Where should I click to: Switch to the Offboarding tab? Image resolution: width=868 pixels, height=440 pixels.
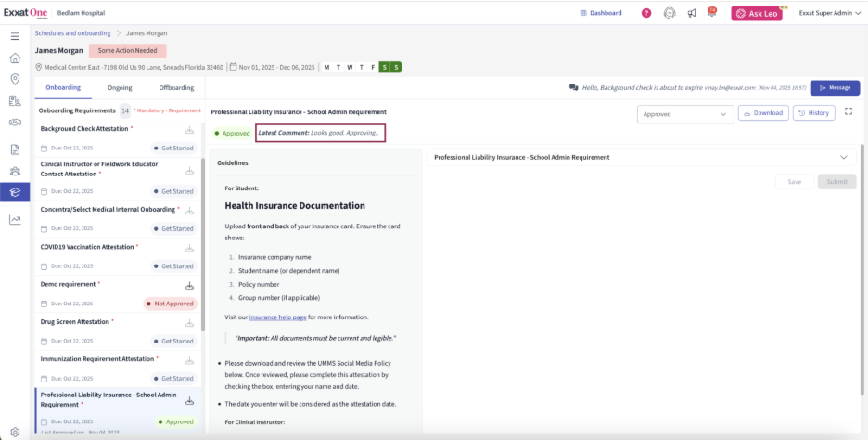pyautogui.click(x=176, y=88)
